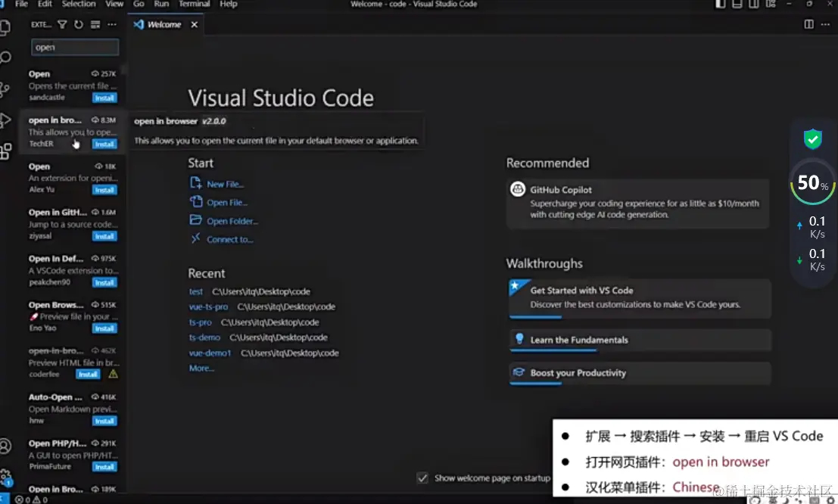Open the Run menu

click(161, 4)
